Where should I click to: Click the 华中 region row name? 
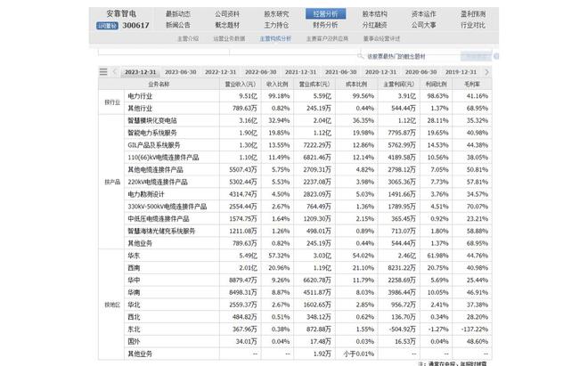pos(134,281)
